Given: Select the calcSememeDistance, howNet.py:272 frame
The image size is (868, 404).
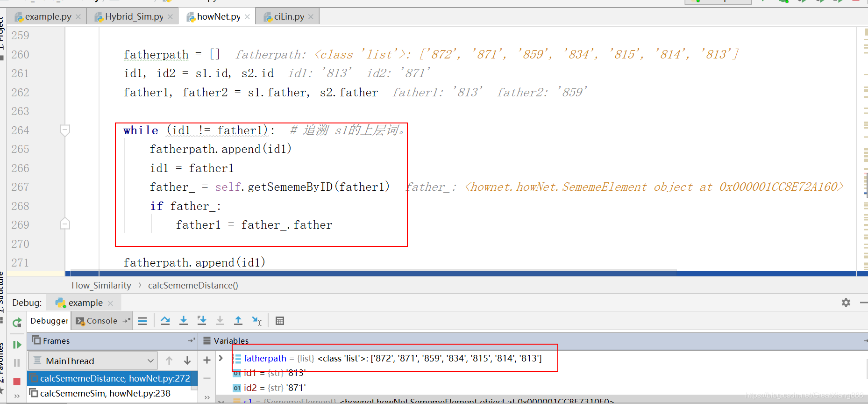Looking at the screenshot, I should [112, 378].
